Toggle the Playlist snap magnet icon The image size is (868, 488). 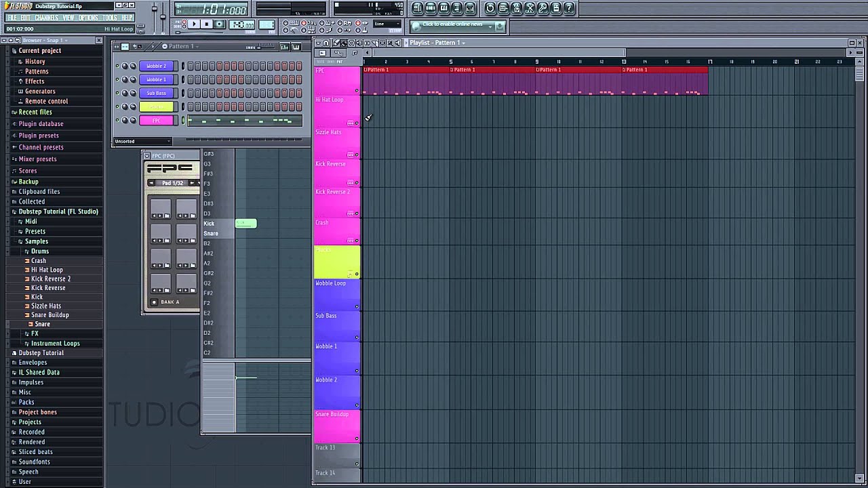(326, 43)
